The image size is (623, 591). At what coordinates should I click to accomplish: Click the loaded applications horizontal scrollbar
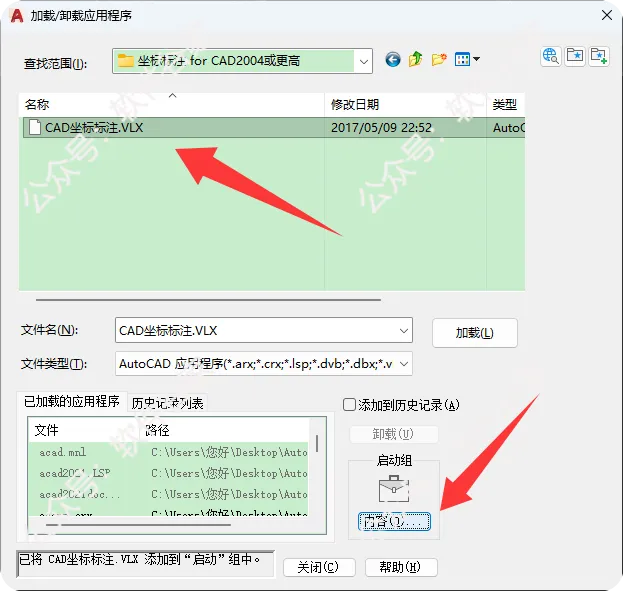point(138,525)
